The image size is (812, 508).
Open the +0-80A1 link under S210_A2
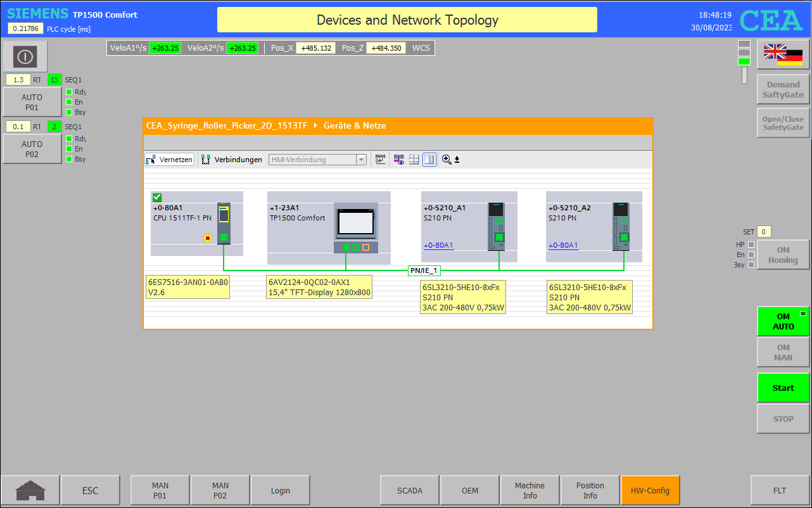pos(563,245)
